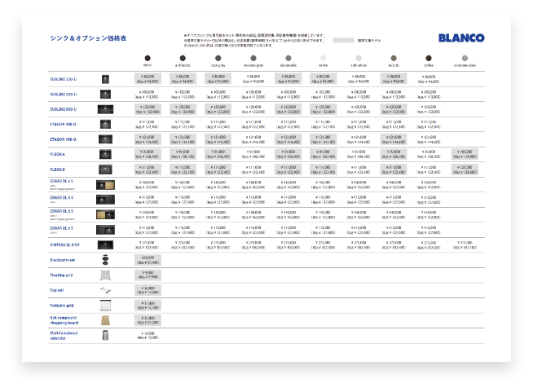Select the tartufo color swatch
The image size is (533, 392).
pos(394,58)
